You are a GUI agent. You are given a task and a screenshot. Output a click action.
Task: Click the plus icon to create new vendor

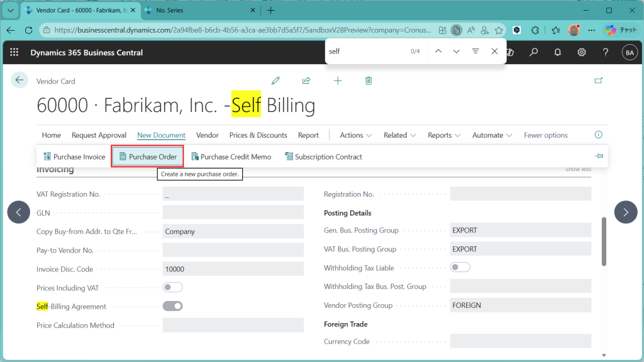338,80
